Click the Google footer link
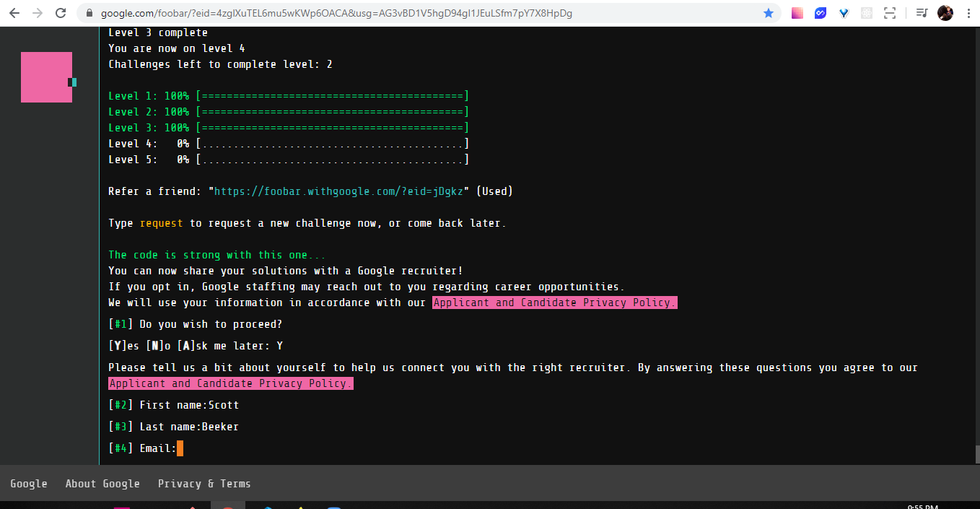 pyautogui.click(x=29, y=484)
